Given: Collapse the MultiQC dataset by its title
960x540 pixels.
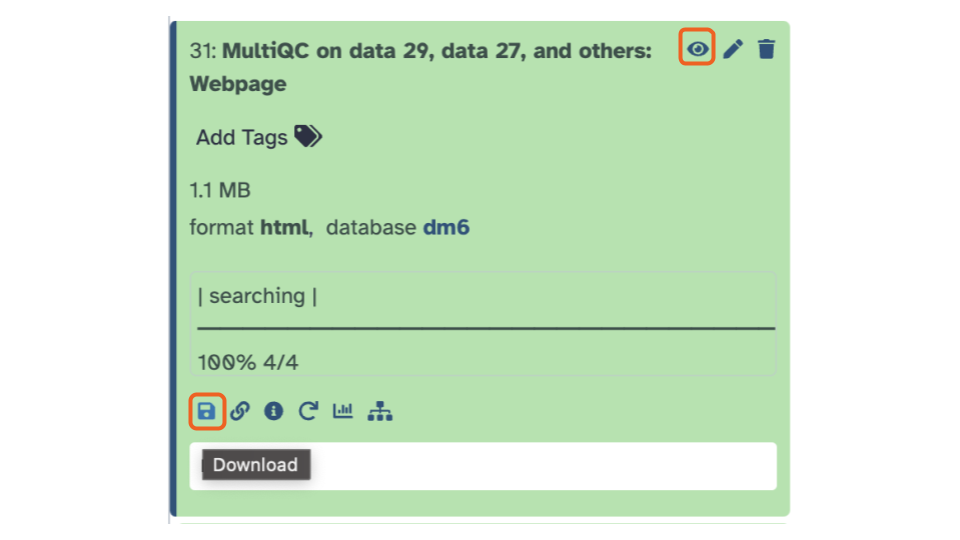Looking at the screenshot, I should pos(420,67).
